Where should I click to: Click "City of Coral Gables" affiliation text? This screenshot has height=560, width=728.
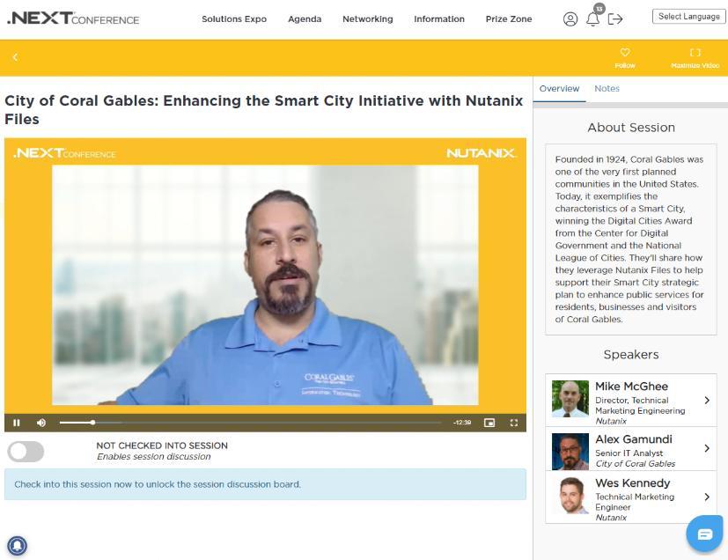click(x=636, y=463)
